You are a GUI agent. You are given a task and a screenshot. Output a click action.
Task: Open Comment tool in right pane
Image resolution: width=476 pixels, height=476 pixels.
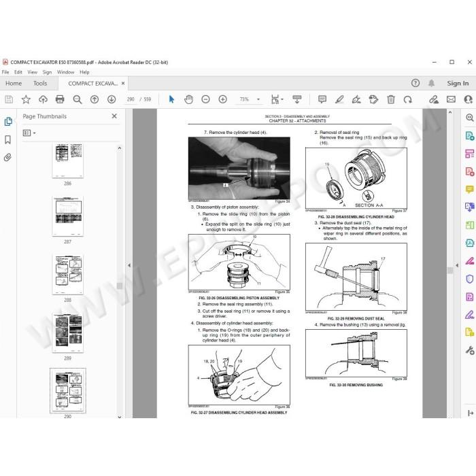pyautogui.click(x=470, y=190)
